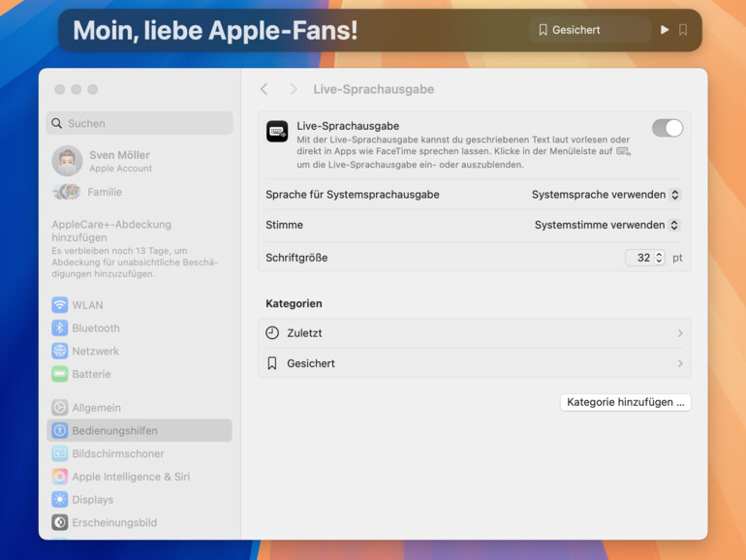Click the Bildschirmschoner icon
The width and height of the screenshot is (746, 560).
[59, 453]
